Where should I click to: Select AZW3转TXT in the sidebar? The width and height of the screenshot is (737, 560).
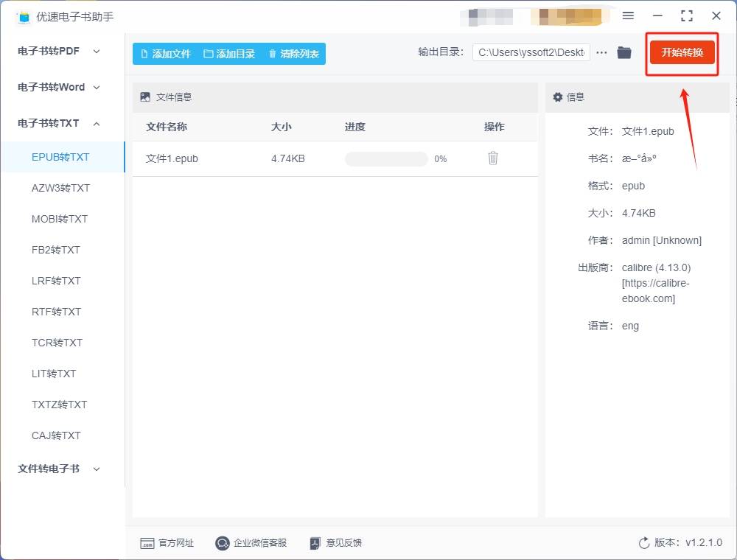tap(60, 188)
